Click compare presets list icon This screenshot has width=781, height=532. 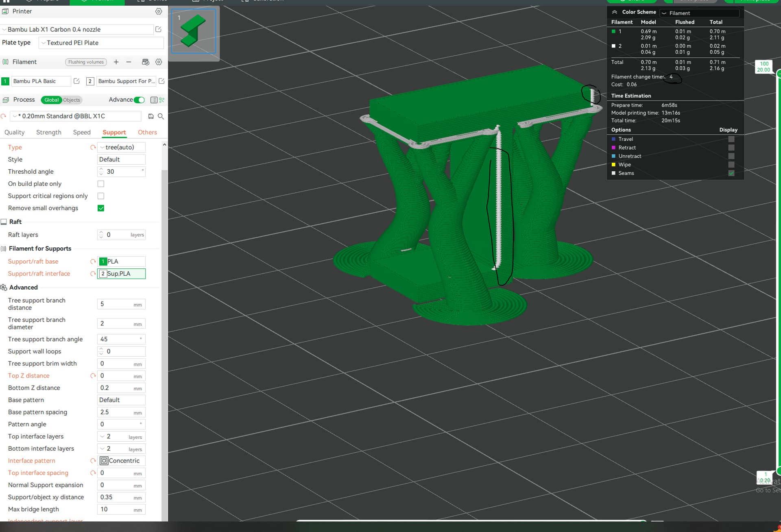tap(154, 100)
